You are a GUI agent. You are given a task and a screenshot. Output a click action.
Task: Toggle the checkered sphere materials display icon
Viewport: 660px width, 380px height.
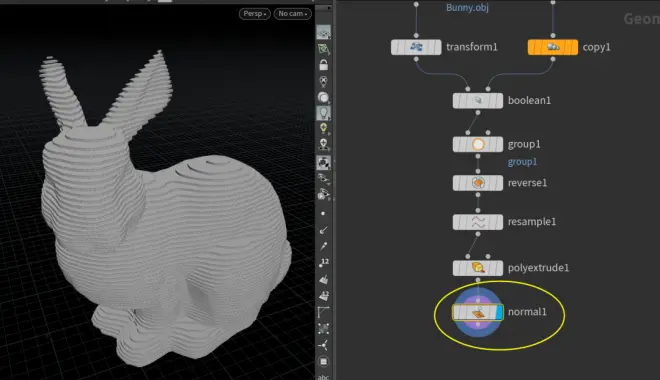coord(323,162)
